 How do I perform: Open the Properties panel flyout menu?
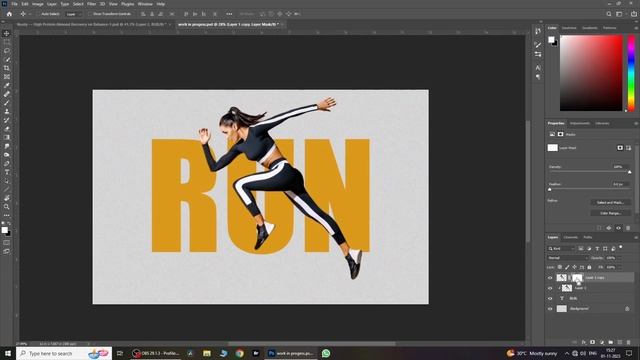coord(636,123)
